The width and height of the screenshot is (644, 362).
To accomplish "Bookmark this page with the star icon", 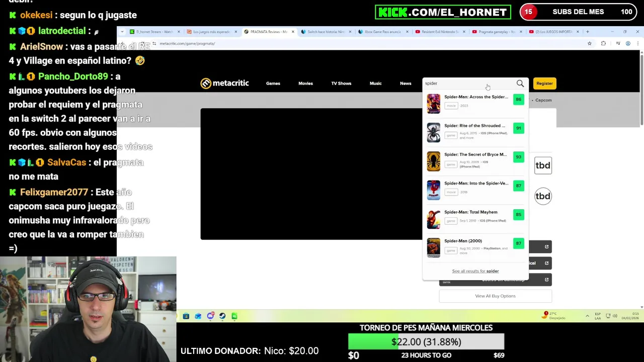I will pos(590,44).
